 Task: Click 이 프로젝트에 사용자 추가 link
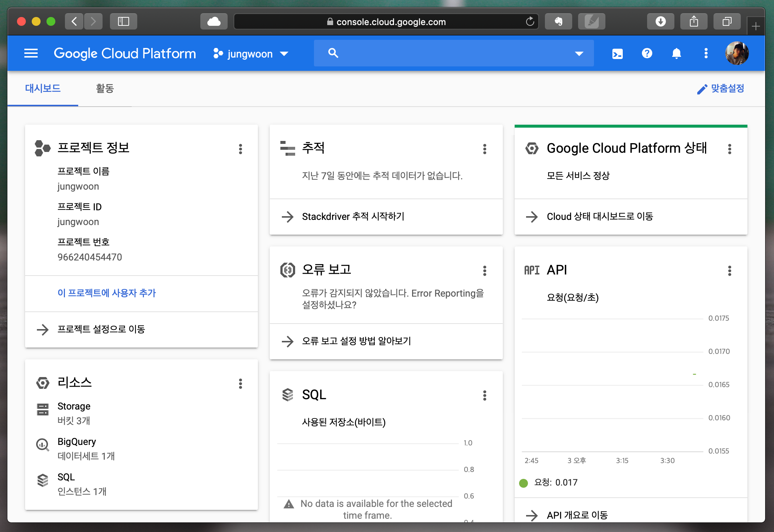(107, 293)
